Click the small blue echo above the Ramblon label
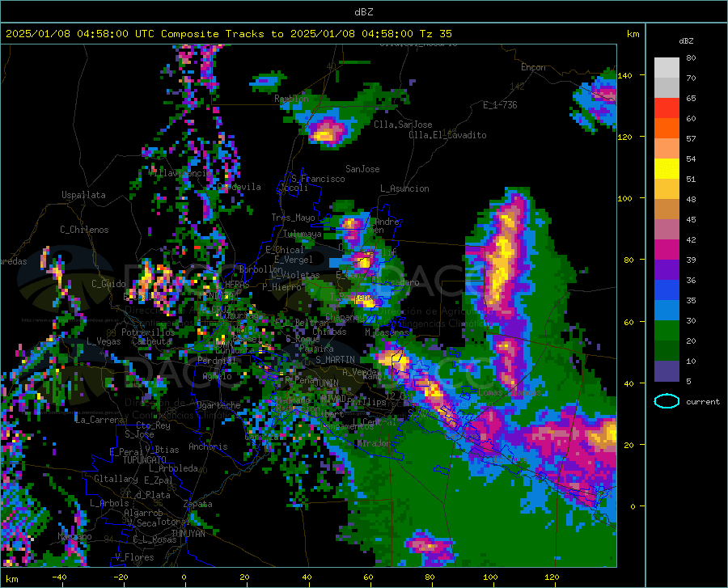 point(269,81)
